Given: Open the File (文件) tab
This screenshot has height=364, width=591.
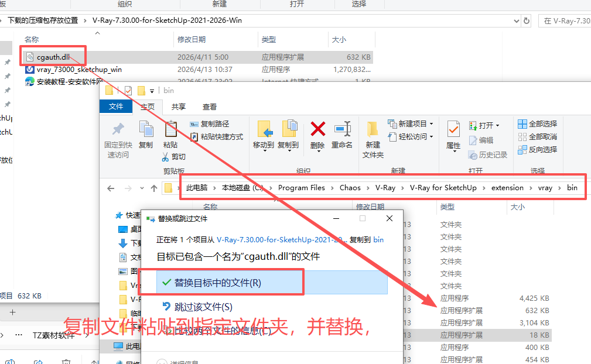Looking at the screenshot, I should tap(116, 107).
